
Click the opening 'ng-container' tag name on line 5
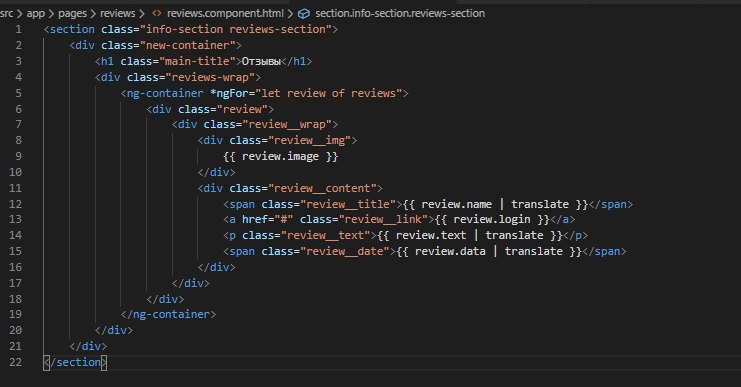coord(165,93)
